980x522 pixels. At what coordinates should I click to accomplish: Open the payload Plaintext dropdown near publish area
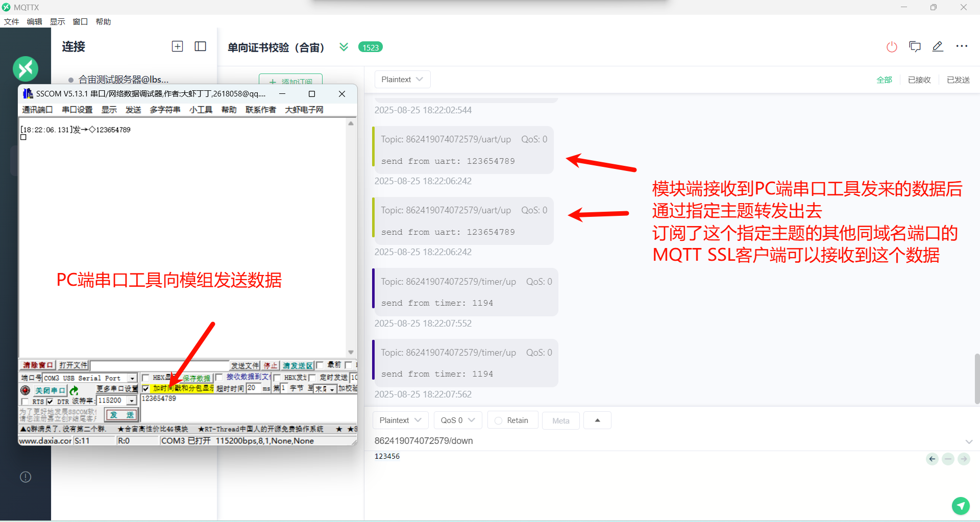click(x=401, y=420)
